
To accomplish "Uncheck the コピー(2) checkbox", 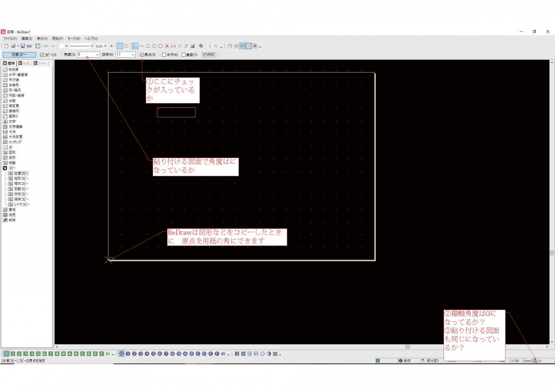I will tap(42, 55).
